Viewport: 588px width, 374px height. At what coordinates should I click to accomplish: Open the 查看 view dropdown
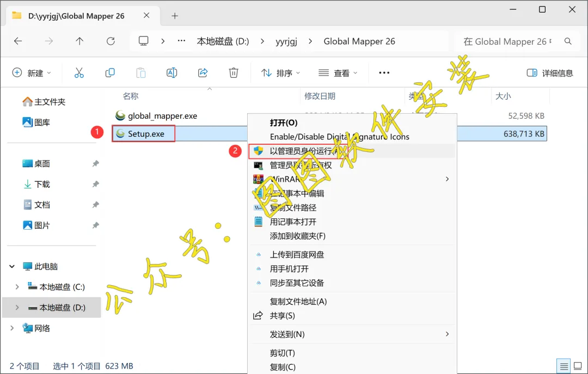[x=338, y=73]
